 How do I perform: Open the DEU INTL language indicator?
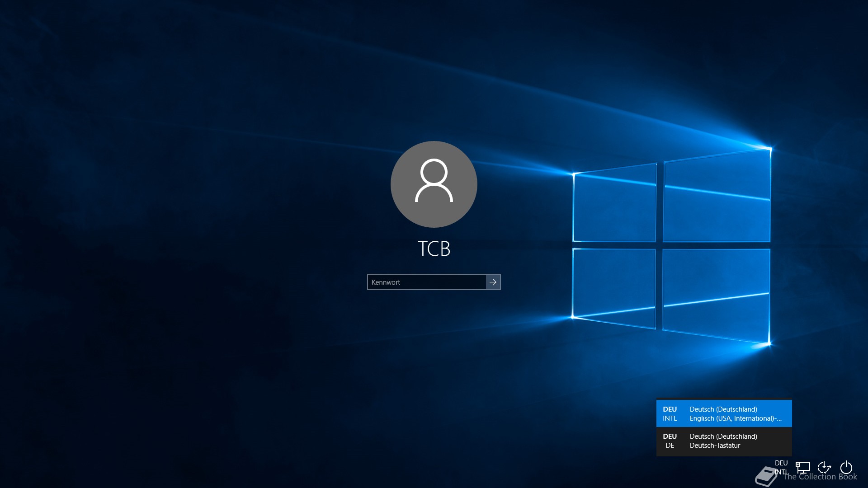pos(781,468)
